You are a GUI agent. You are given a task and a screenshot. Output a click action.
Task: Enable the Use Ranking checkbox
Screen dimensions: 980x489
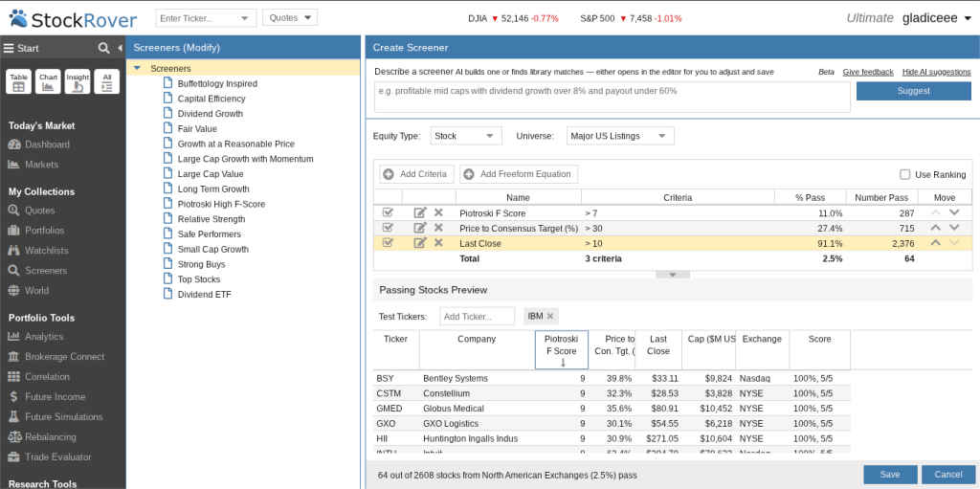point(904,174)
